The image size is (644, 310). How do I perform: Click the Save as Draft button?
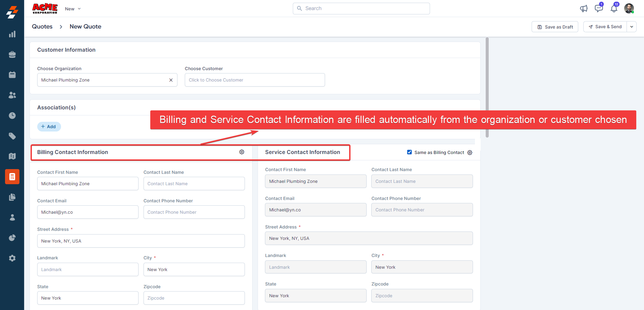tap(555, 27)
